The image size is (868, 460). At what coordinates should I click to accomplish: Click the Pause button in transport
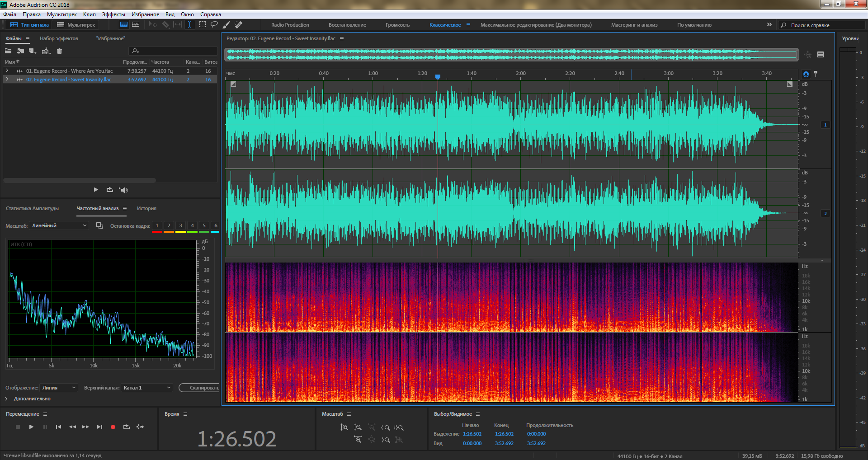pos(45,427)
